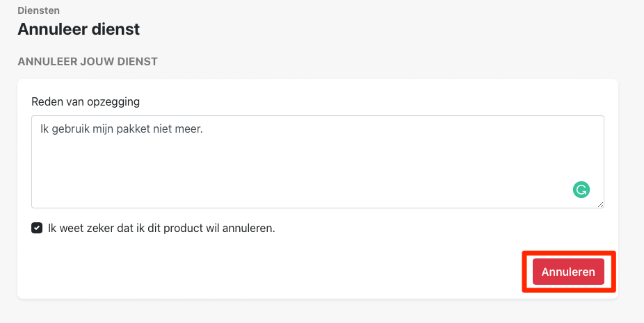Click the textarea resize handle corner
The width and height of the screenshot is (644, 323).
pos(600,204)
